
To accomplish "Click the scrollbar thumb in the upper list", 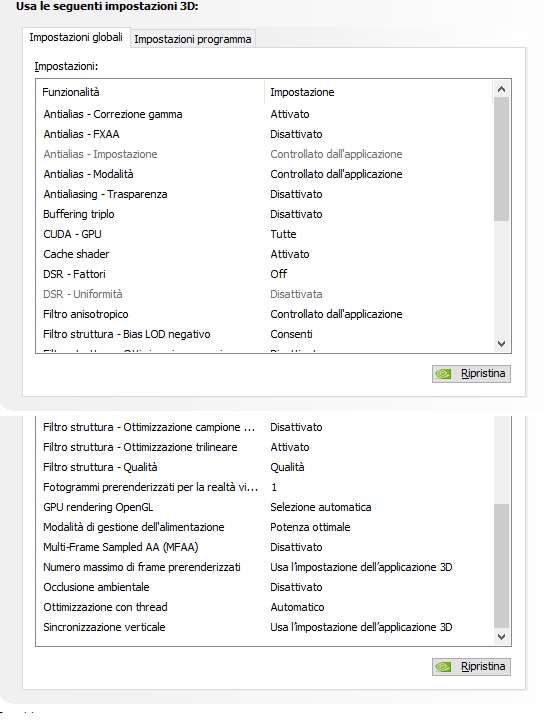I will pyautogui.click(x=501, y=159).
